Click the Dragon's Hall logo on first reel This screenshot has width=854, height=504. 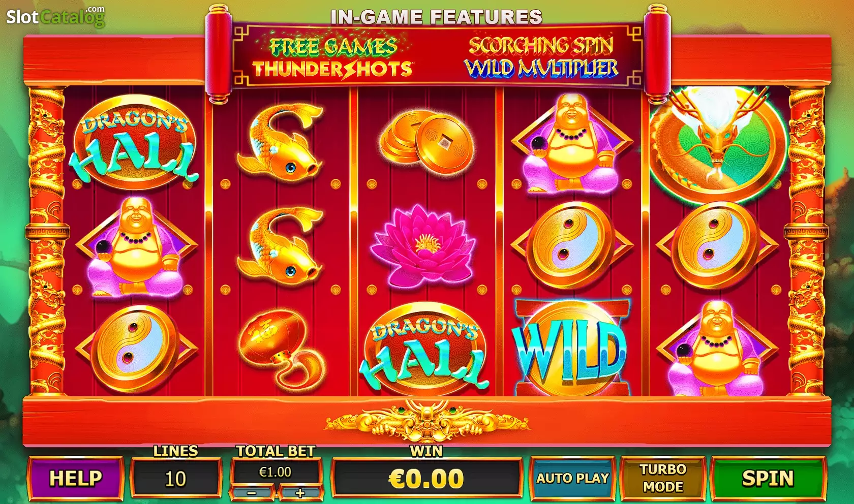pos(133,143)
